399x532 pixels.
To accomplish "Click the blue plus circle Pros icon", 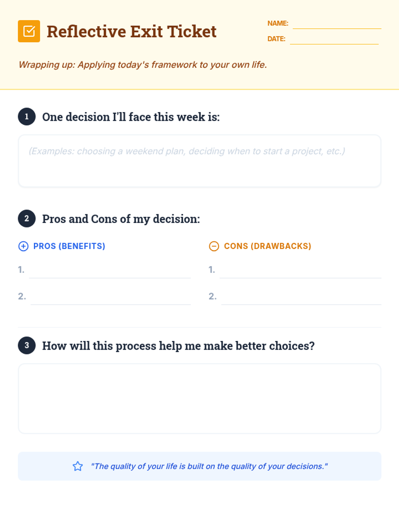I will [23, 246].
